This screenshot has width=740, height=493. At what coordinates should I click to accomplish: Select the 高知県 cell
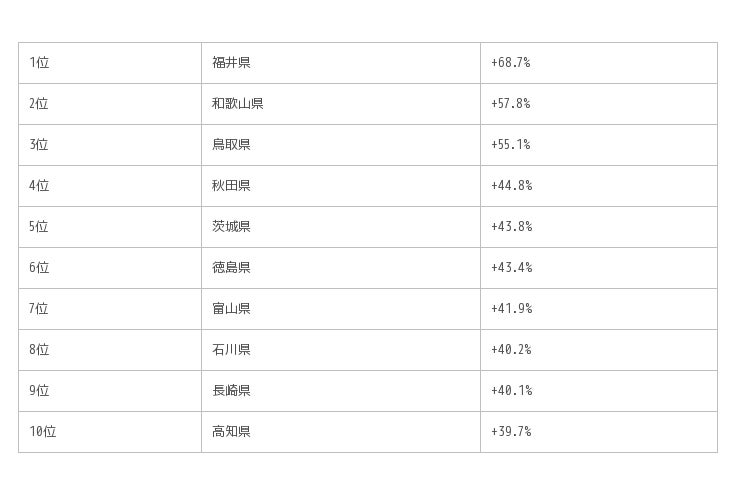coord(231,432)
